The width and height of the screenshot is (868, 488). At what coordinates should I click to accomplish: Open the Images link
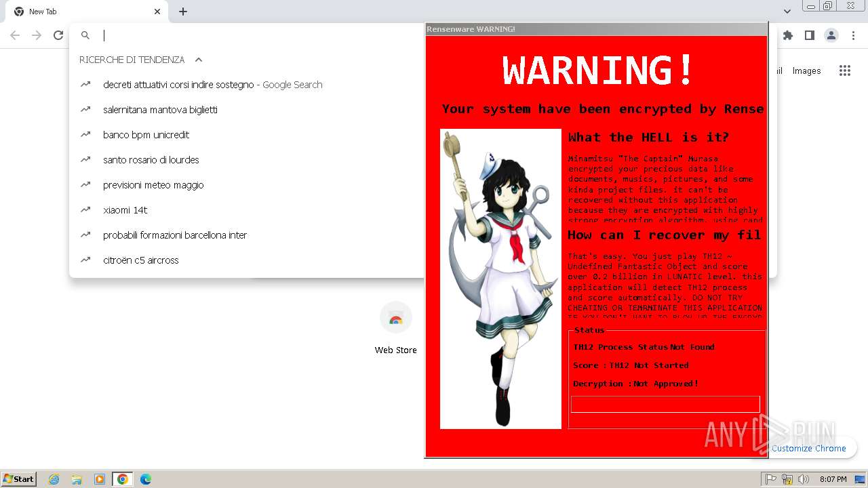coord(806,70)
